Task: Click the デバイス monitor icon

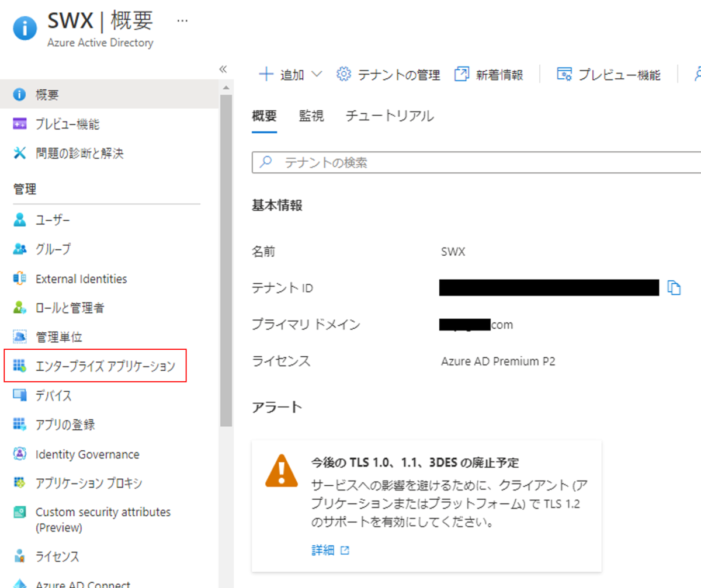Action: tap(20, 395)
